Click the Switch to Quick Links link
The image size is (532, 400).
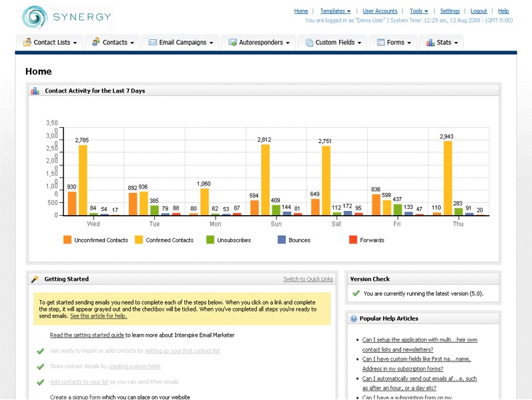tap(308, 279)
